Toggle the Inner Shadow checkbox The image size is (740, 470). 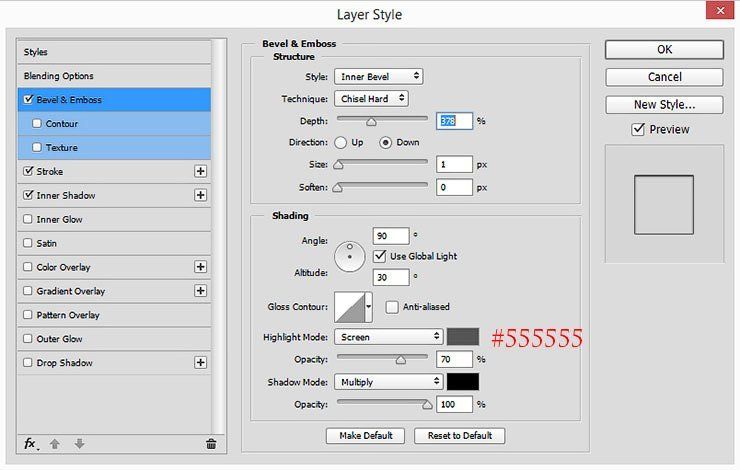click(x=28, y=194)
